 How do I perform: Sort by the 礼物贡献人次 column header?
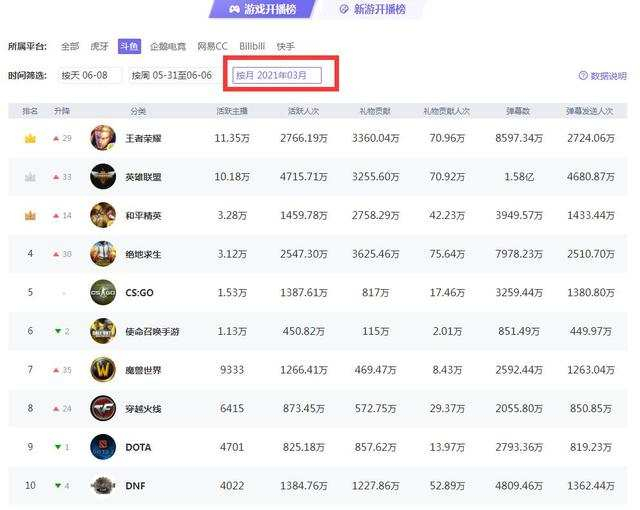(447, 111)
